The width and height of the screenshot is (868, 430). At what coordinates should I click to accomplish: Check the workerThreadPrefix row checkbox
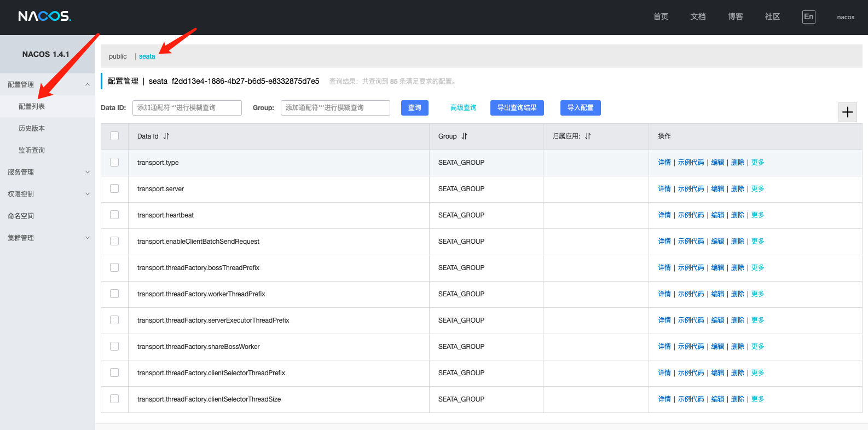(x=114, y=294)
